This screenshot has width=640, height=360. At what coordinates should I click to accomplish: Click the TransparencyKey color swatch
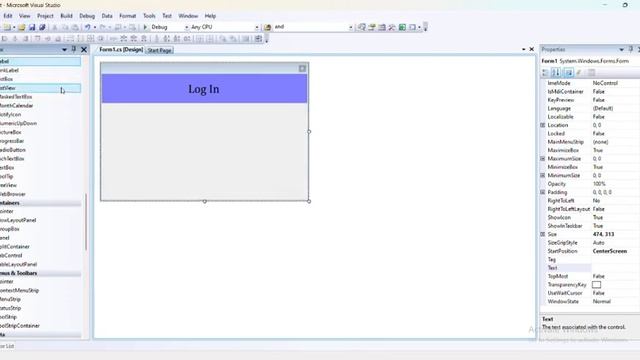[x=596, y=284]
